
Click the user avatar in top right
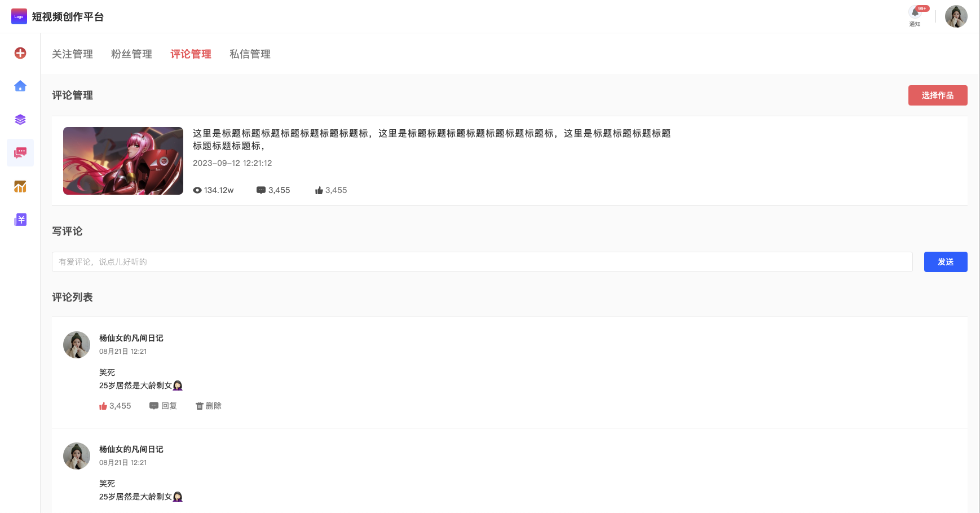point(956,16)
